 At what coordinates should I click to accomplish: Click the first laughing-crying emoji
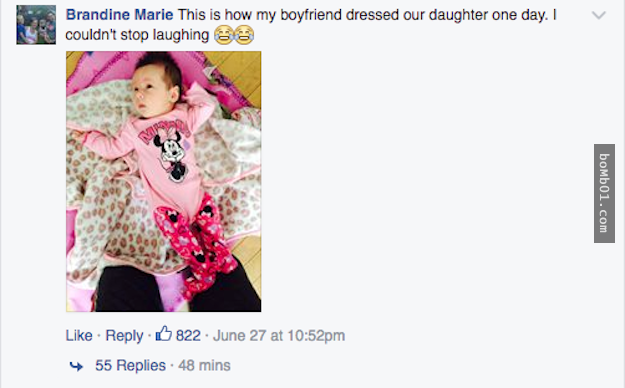click(224, 35)
